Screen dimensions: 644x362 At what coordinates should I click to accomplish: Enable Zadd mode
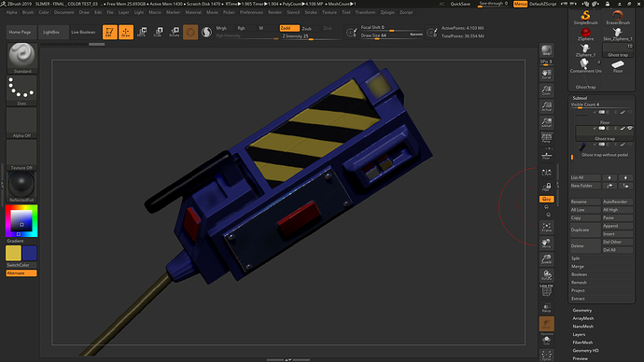(x=289, y=28)
